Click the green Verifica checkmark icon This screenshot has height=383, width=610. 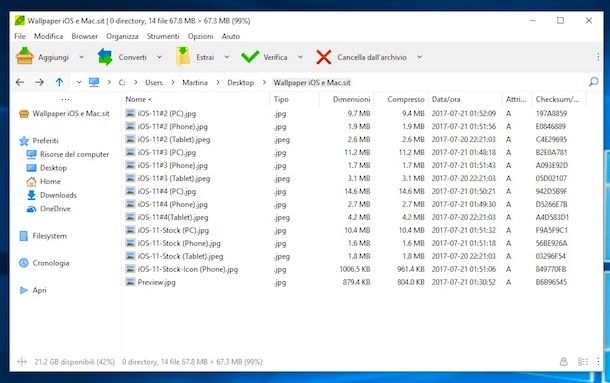(250, 57)
